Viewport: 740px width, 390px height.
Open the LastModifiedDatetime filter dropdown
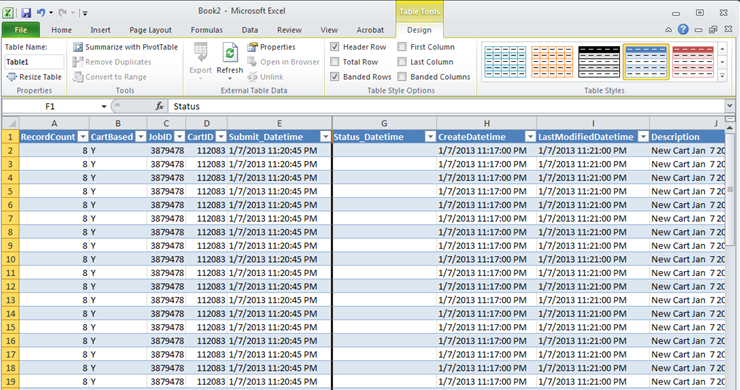[x=643, y=137]
